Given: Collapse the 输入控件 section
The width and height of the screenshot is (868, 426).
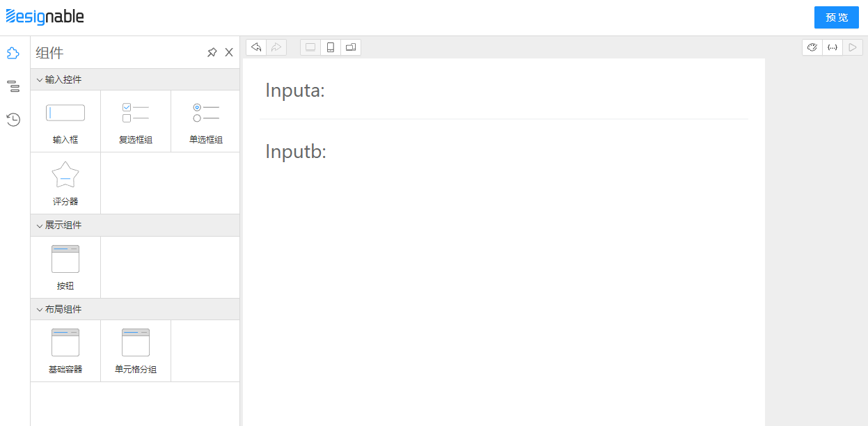Looking at the screenshot, I should 40,80.
